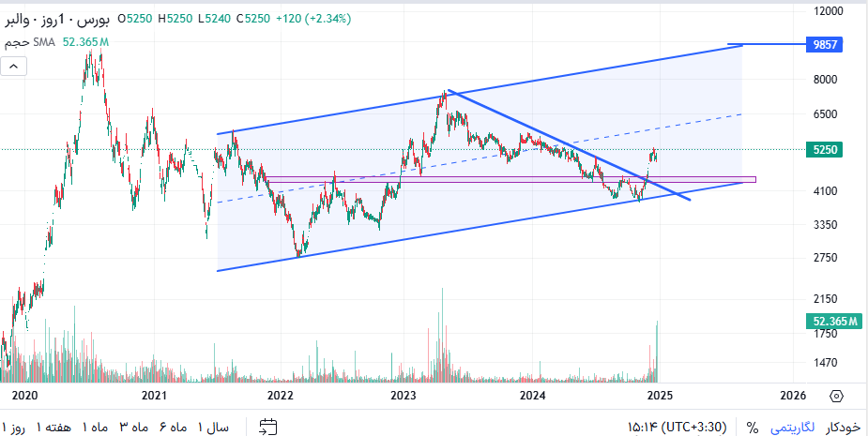Open the go-to-date calendar icon

pos(268,427)
